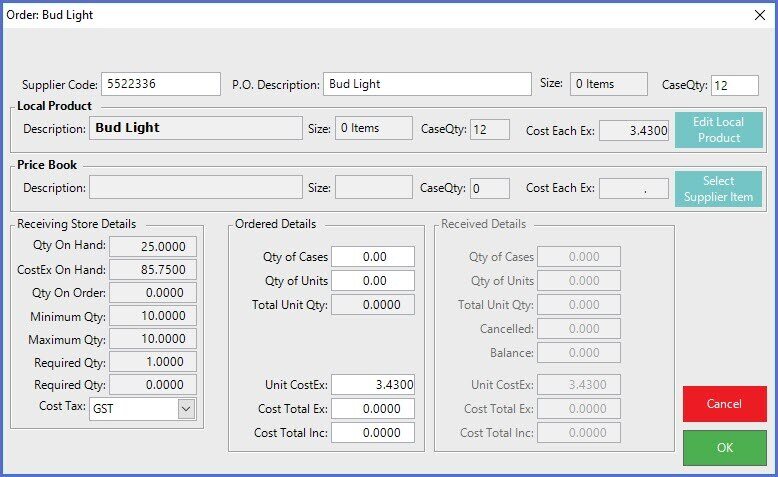
Task: Click the 'Received Details' heading
Action: (483, 224)
